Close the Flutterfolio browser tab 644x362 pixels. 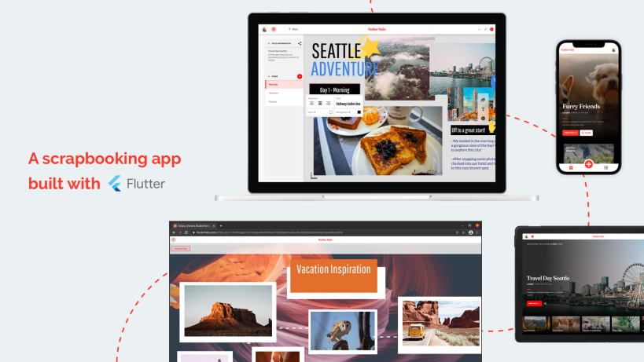(x=214, y=226)
